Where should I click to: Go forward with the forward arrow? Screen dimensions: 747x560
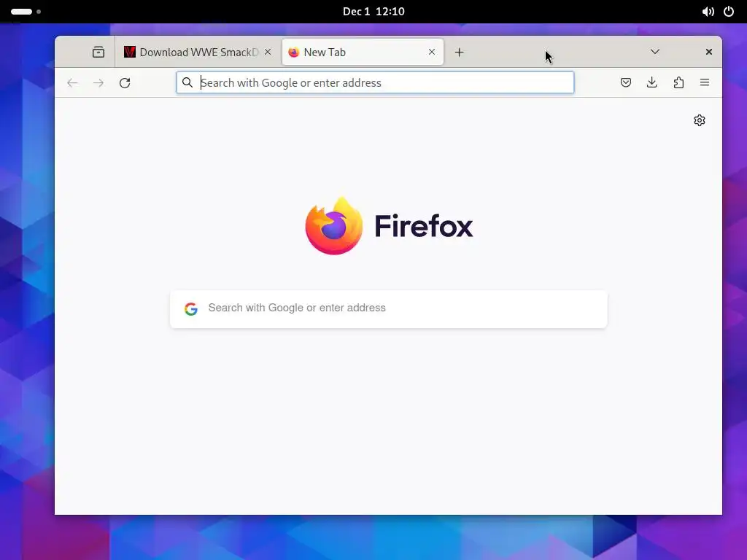click(98, 83)
